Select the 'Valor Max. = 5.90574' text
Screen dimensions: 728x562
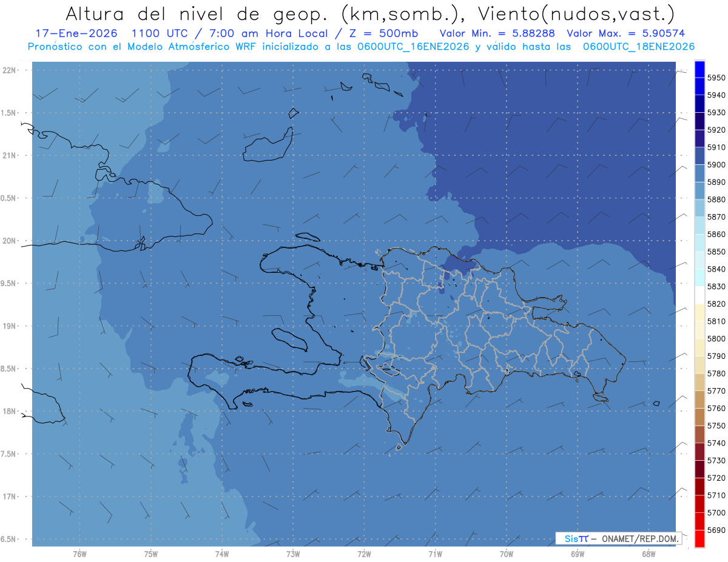(625, 33)
